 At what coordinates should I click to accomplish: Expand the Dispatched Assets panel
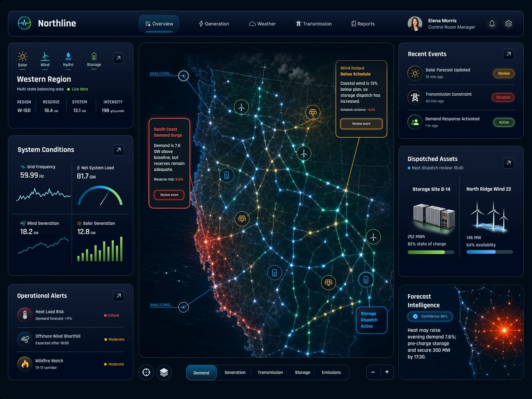coord(508,163)
